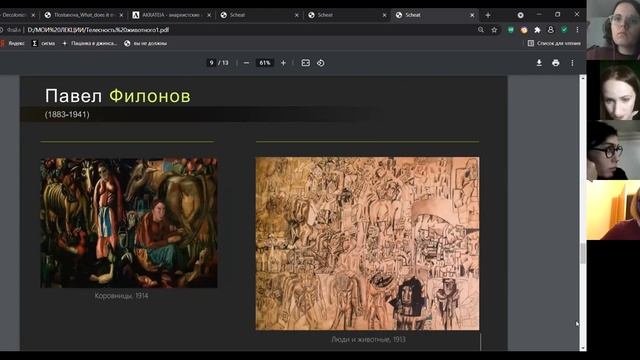Click the Павел Филонов slide title
This screenshot has height=360, width=640.
pos(118,96)
